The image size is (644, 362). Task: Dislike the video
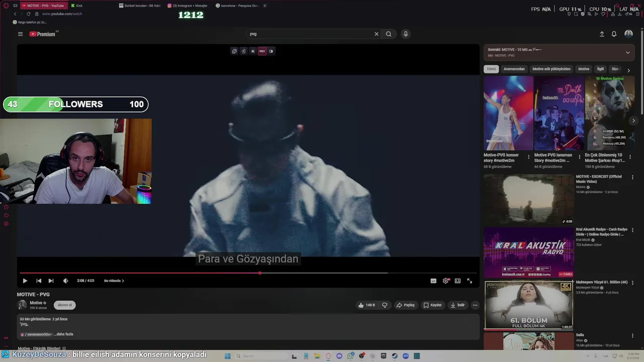pyautogui.click(x=385, y=305)
